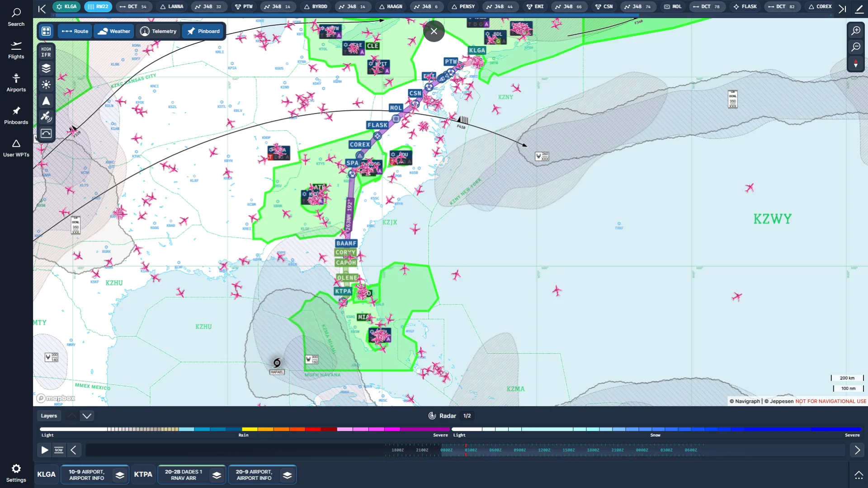Collapse the bottom chart drawer with the caret
Screen dimensions: 868x488
[859, 474]
